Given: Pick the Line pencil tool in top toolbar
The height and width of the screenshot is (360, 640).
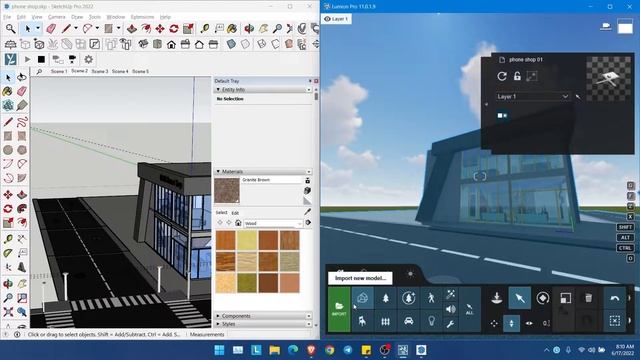Looking at the screenshot, I should coord(66,29).
